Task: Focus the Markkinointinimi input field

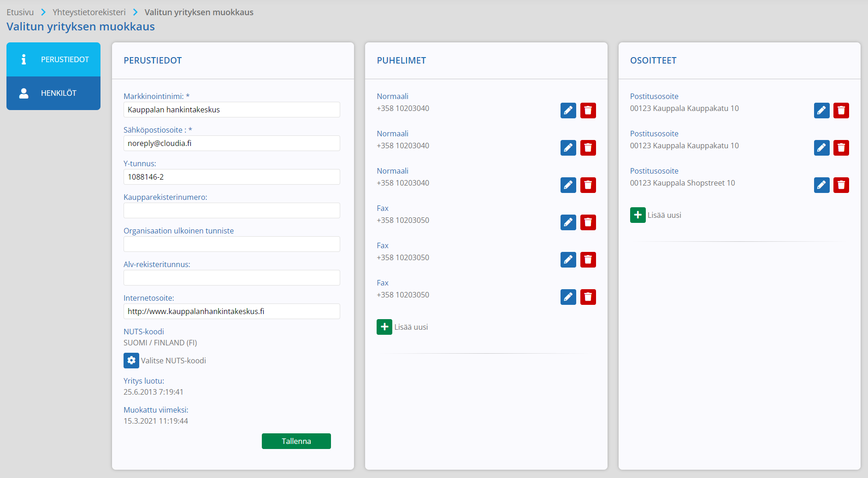Action: tap(232, 110)
